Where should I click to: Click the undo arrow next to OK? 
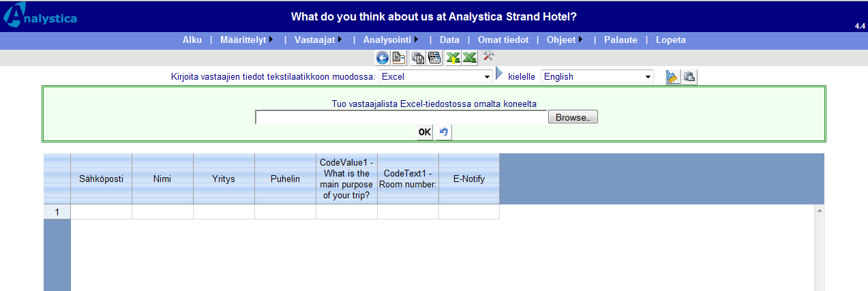tap(444, 132)
